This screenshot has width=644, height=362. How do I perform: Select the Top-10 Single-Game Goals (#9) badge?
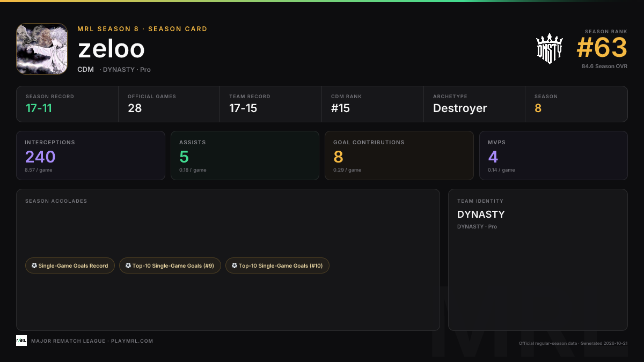[x=170, y=265]
